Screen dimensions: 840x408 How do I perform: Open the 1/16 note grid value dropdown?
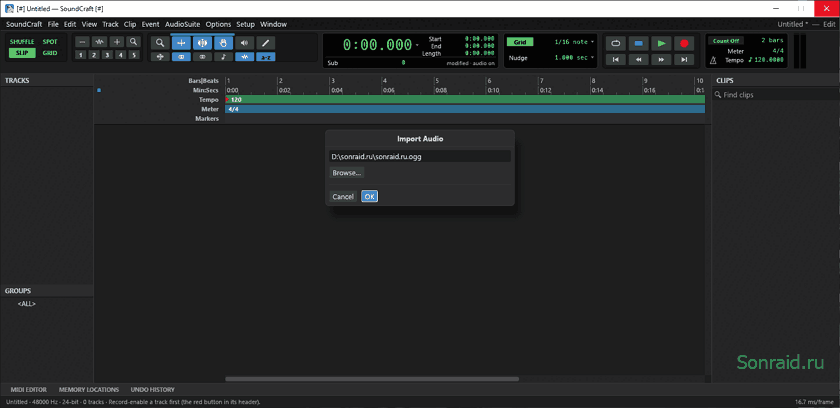tap(574, 42)
